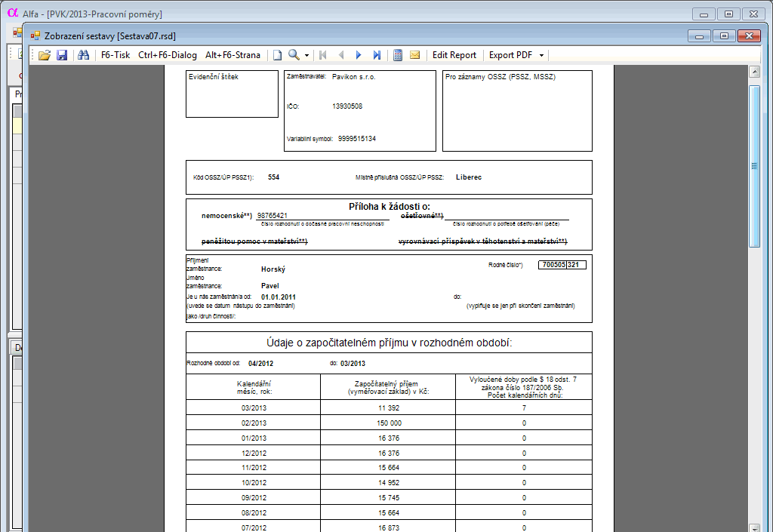The image size is (773, 532).
Task: Maximize the Zobrazení sestavy report window
Action: [724, 36]
